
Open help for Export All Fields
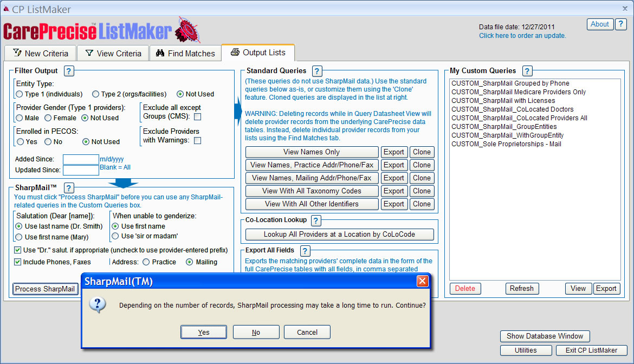coord(305,251)
